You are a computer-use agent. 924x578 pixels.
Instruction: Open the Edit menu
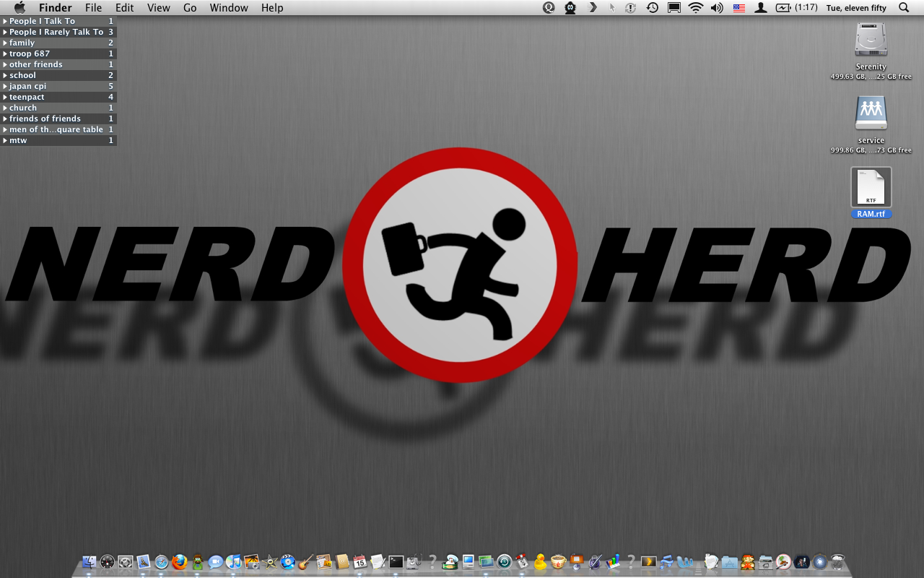tap(125, 7)
